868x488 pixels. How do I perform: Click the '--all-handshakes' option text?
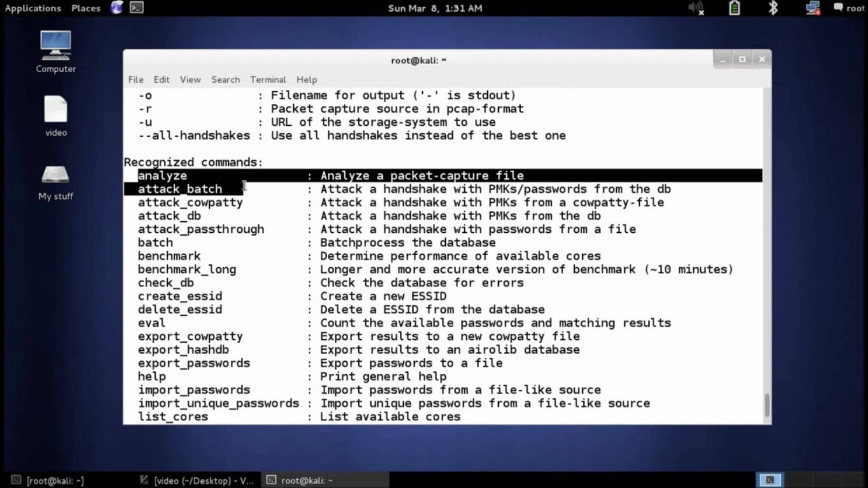194,136
